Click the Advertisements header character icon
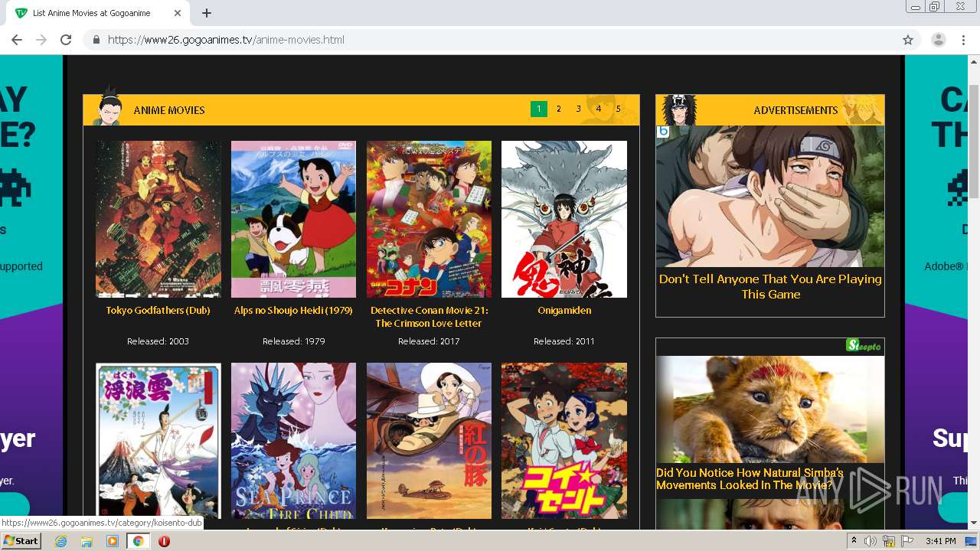Screen dimensions: 980x551 point(679,109)
